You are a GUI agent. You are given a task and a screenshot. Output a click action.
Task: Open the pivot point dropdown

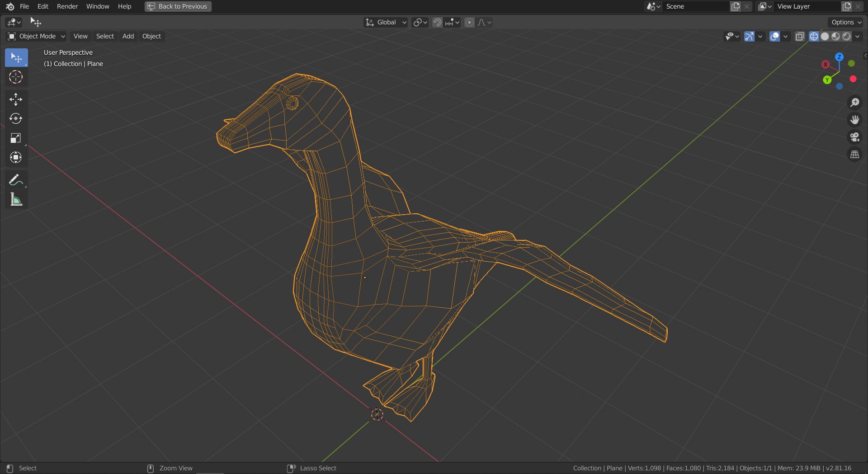pyautogui.click(x=420, y=22)
